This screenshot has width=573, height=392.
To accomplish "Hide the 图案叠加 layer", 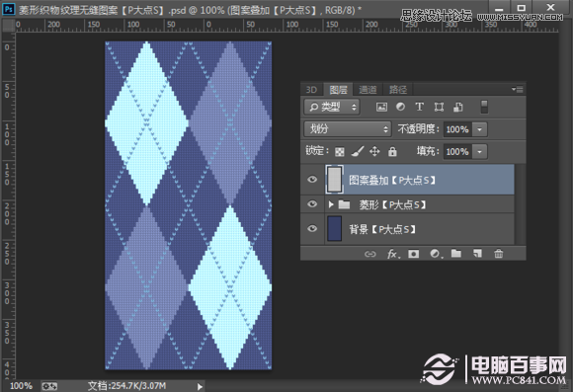I will tap(312, 180).
